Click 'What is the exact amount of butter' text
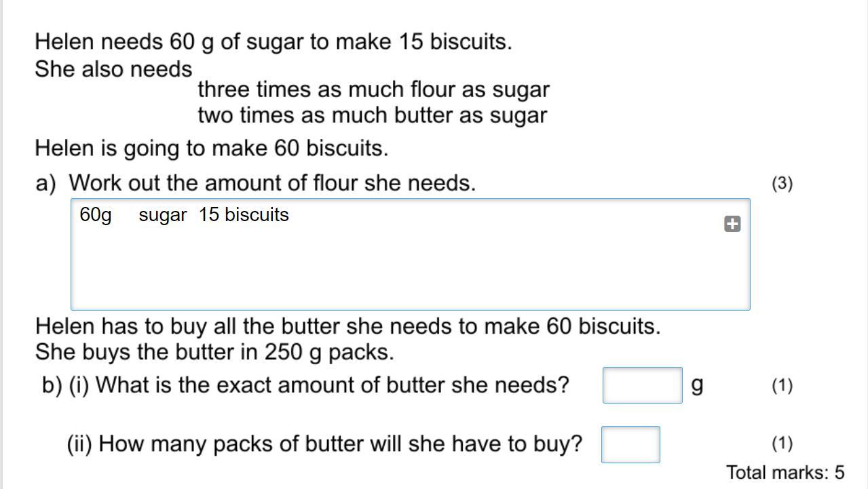Viewport: 868px width, 489px height. [332, 385]
